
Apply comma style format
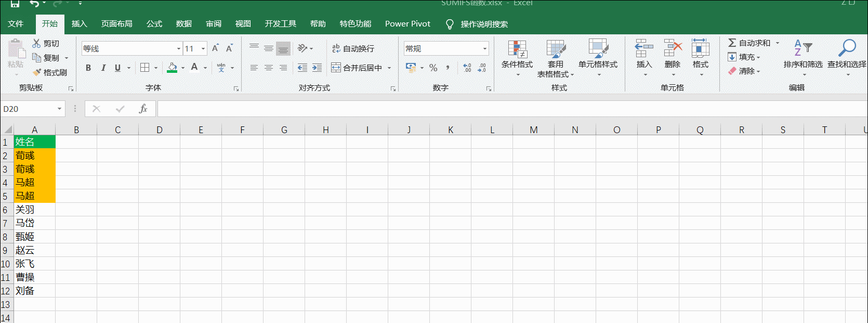448,68
